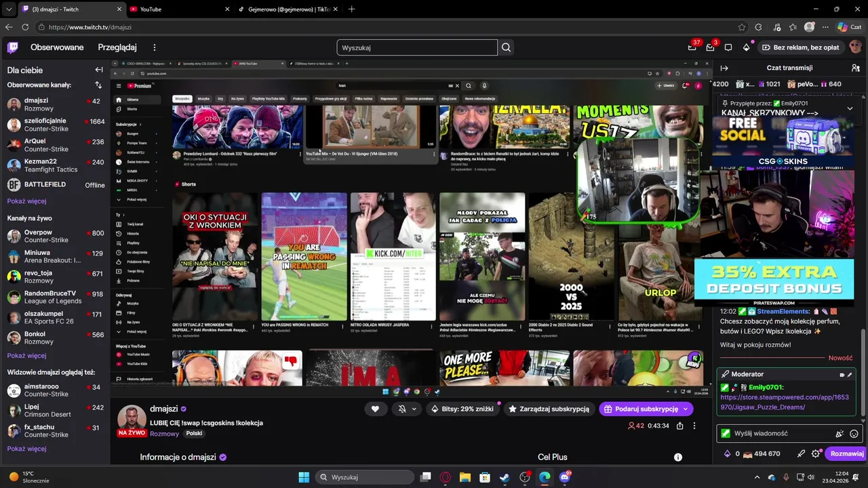Click the Get Bits diamond icon in top bar
This screenshot has height=488, width=868.
click(746, 47)
